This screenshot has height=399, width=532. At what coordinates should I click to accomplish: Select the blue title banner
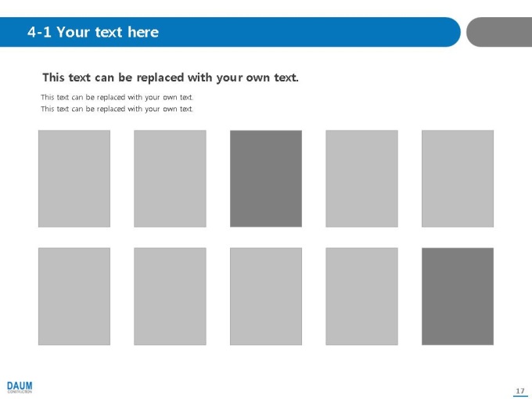coord(230,32)
